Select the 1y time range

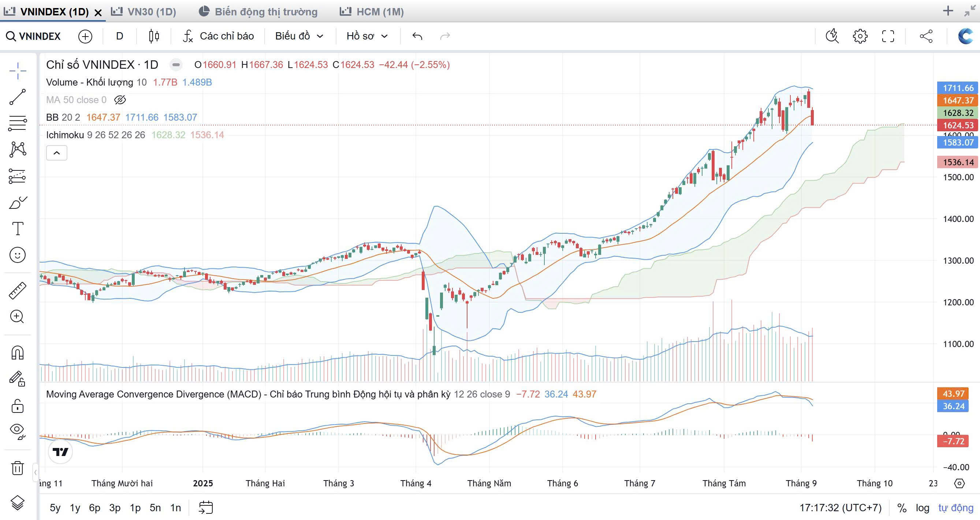pos(75,508)
